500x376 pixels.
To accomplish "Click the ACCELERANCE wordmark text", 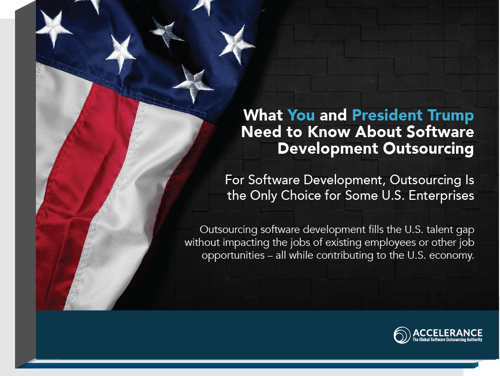I will [447, 333].
